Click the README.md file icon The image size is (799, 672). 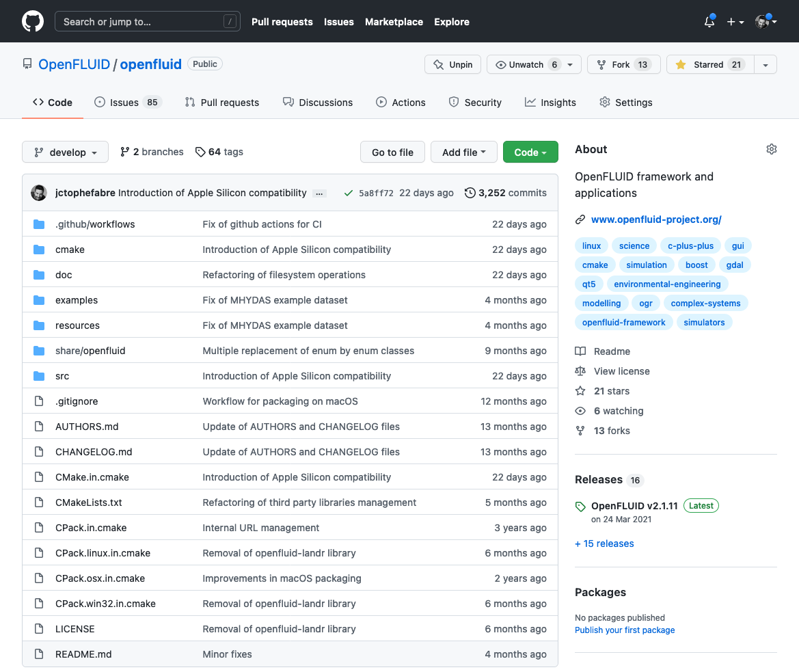coord(39,654)
